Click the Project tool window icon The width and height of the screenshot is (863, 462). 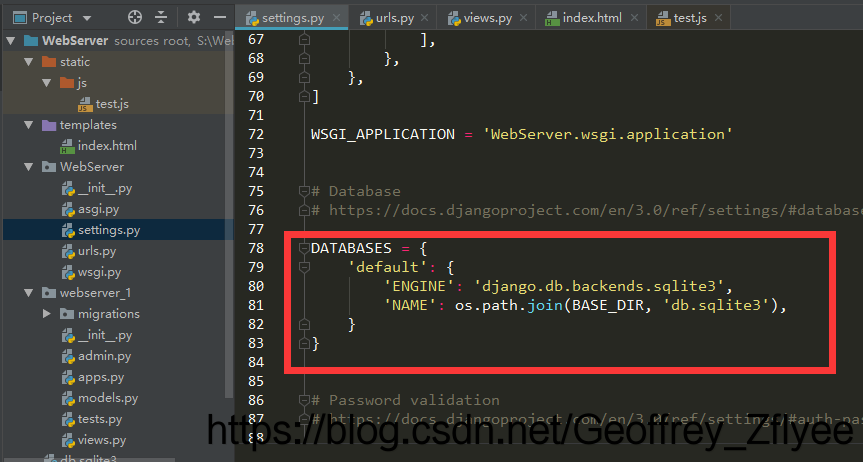click(20, 18)
